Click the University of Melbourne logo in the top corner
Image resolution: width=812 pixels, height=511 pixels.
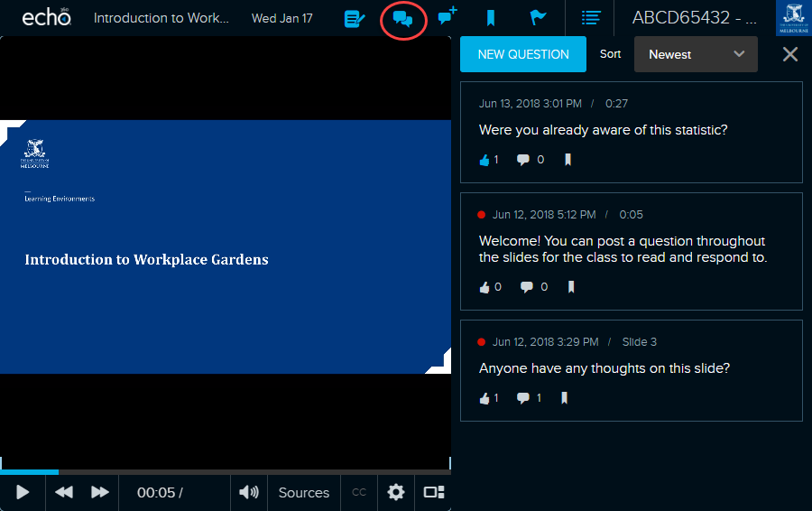(794, 18)
